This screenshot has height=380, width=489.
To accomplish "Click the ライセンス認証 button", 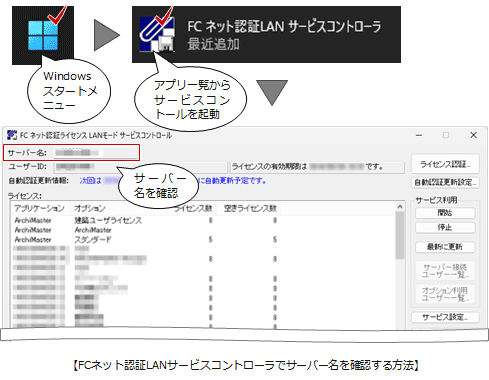I will coord(445,164).
